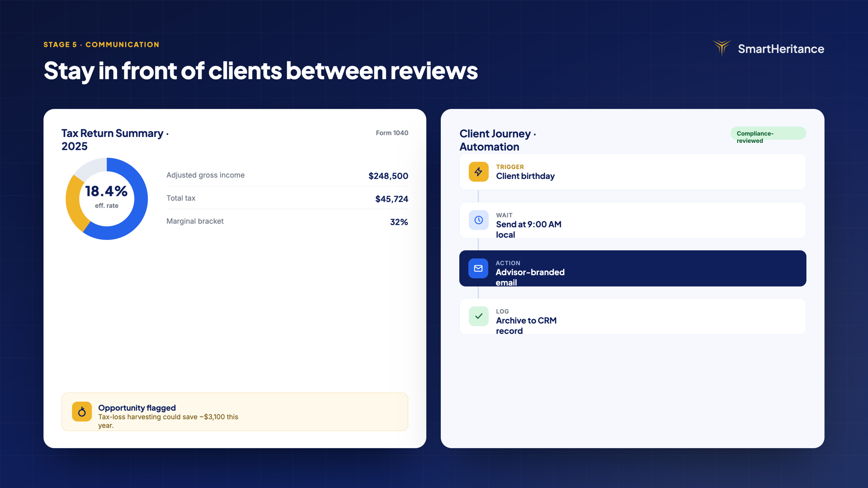Select the Send at 9:00 AM local step
Screen dimensions: 868x488
[632, 220]
